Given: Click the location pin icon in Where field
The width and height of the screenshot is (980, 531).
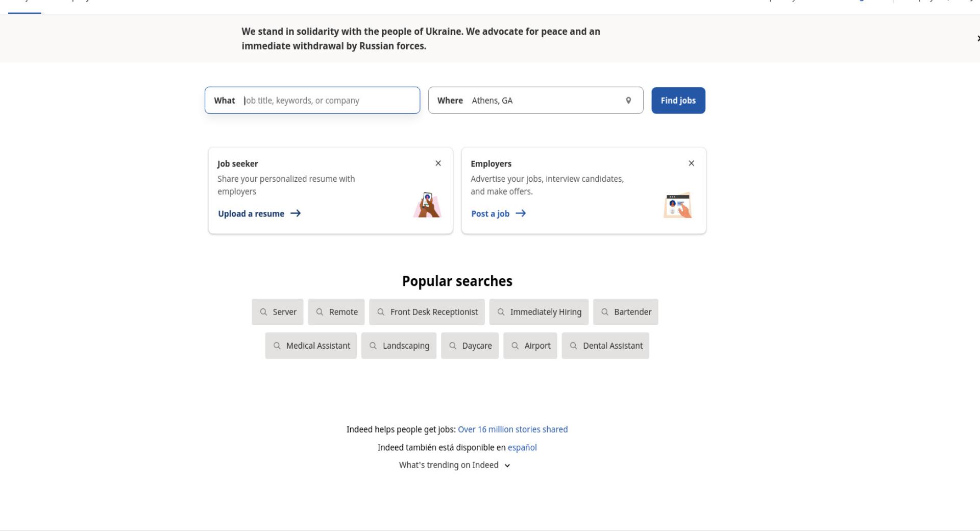Looking at the screenshot, I should pos(628,101).
